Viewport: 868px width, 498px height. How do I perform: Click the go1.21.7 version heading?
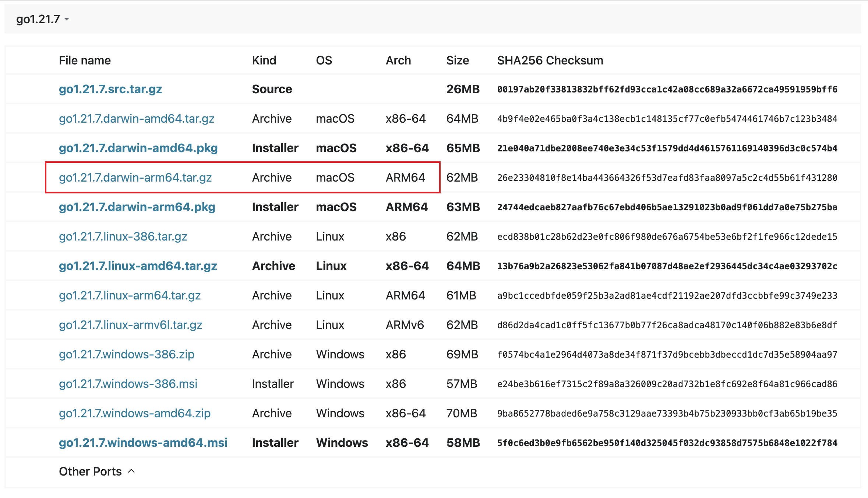tap(38, 19)
